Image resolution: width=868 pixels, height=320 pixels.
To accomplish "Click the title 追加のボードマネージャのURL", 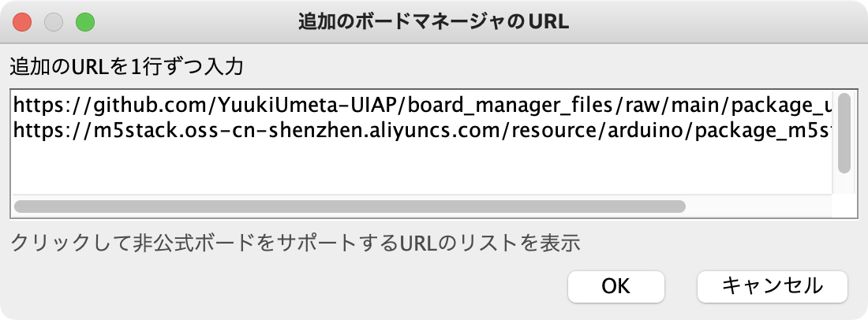I will coord(433,22).
